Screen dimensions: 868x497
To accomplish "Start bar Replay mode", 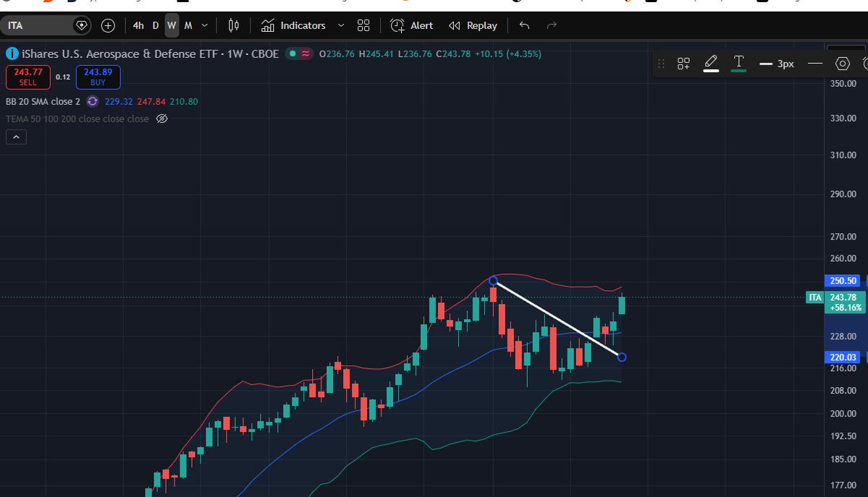I will [473, 25].
